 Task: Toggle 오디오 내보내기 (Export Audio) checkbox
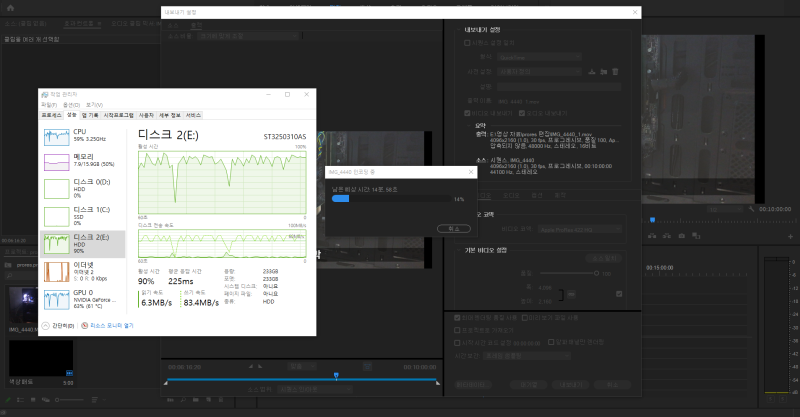coord(522,113)
